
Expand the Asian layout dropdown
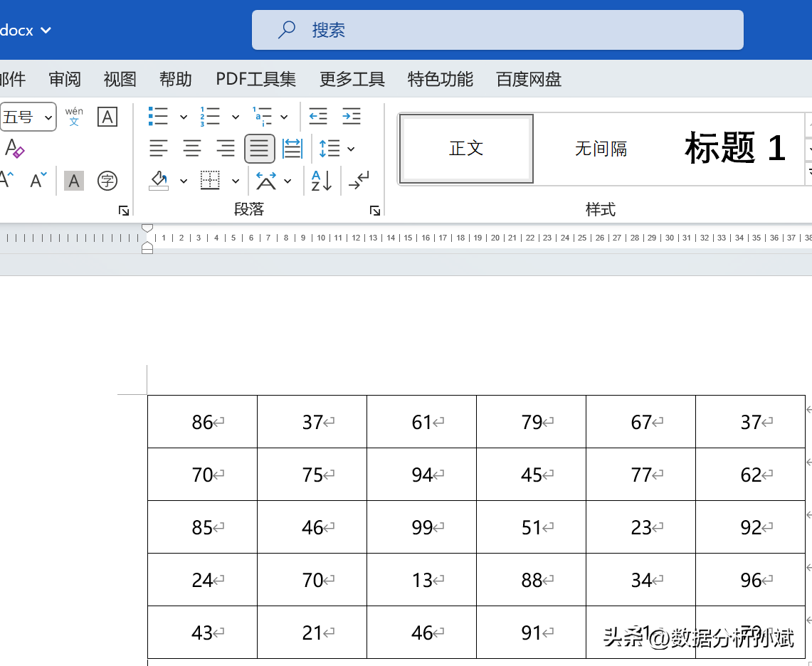[x=288, y=181]
